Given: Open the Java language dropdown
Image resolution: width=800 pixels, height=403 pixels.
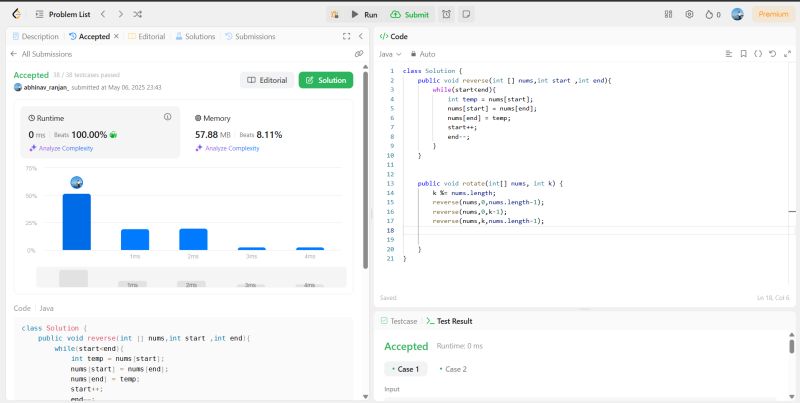Looking at the screenshot, I should pyautogui.click(x=390, y=54).
